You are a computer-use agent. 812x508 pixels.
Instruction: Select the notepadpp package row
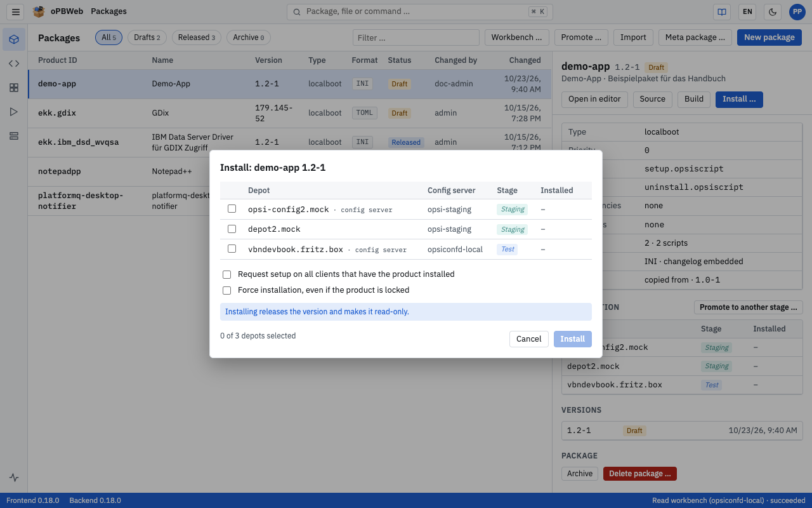tap(289, 171)
